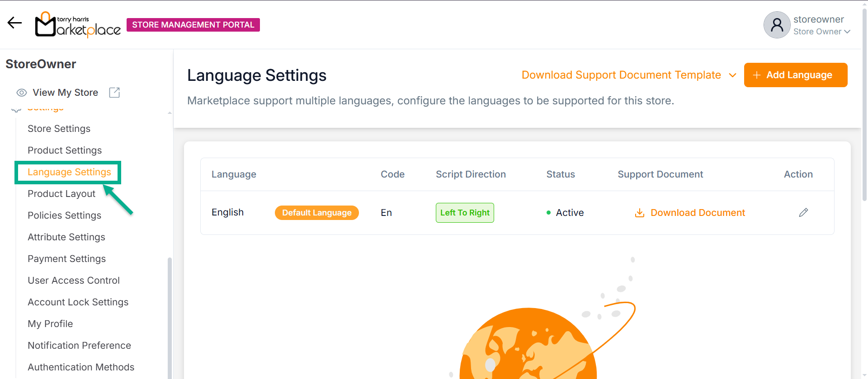Select Authentication Methods in sidebar
The image size is (868, 379).
click(x=81, y=367)
